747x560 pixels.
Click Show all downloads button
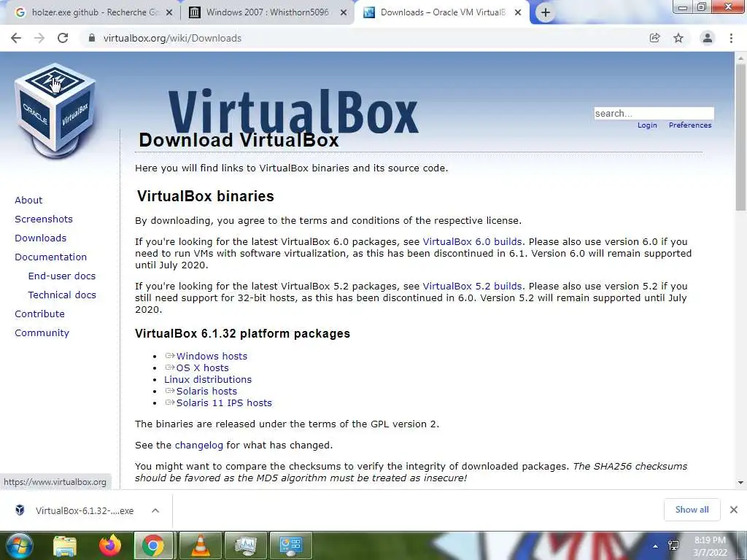[x=692, y=510]
